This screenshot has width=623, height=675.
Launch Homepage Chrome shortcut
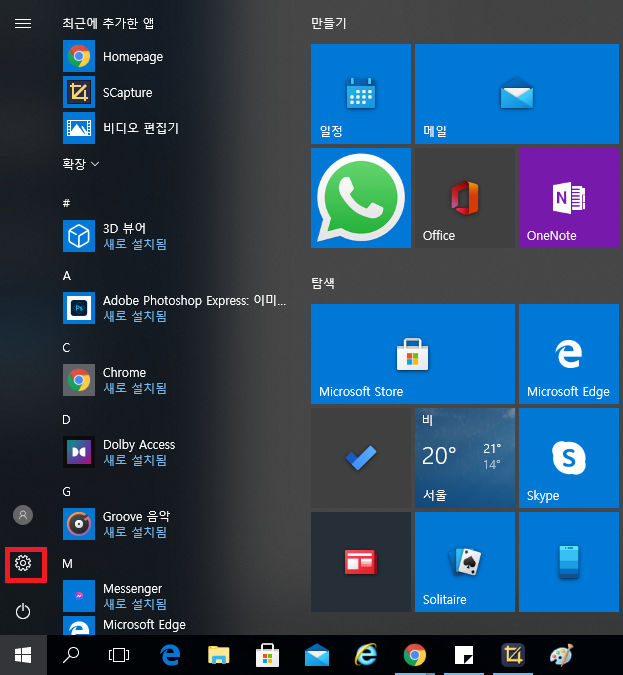113,56
